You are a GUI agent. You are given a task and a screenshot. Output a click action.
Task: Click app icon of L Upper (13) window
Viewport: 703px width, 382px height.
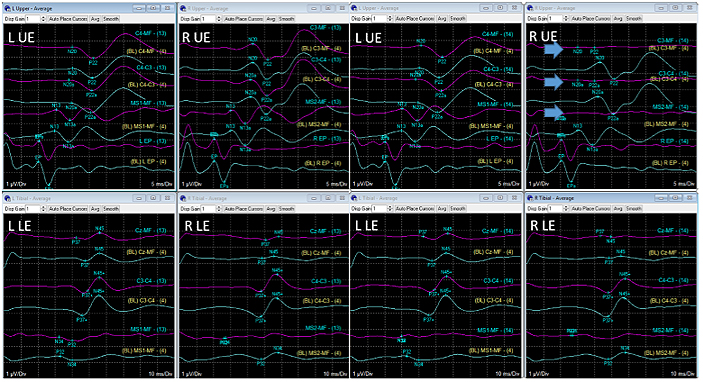(7, 9)
